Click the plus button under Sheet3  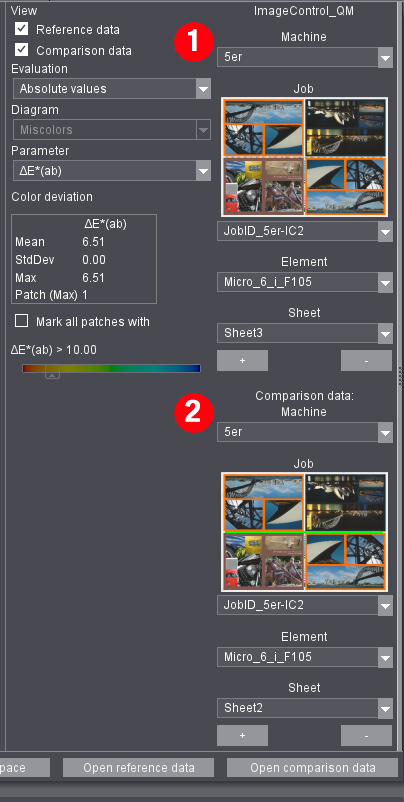[242, 361]
